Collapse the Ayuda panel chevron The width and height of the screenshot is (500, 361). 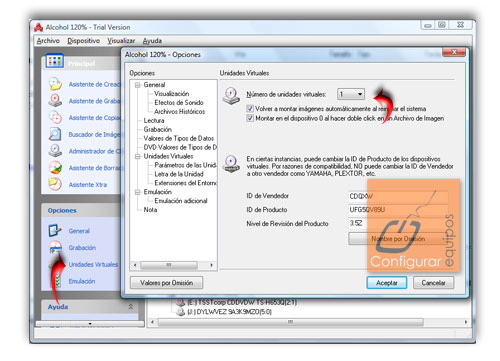[x=131, y=307]
